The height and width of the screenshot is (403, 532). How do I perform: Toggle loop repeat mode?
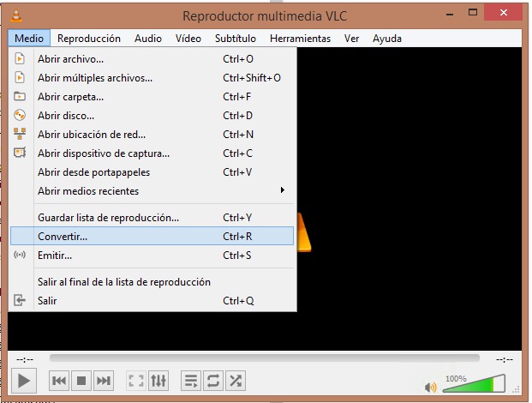point(213,381)
